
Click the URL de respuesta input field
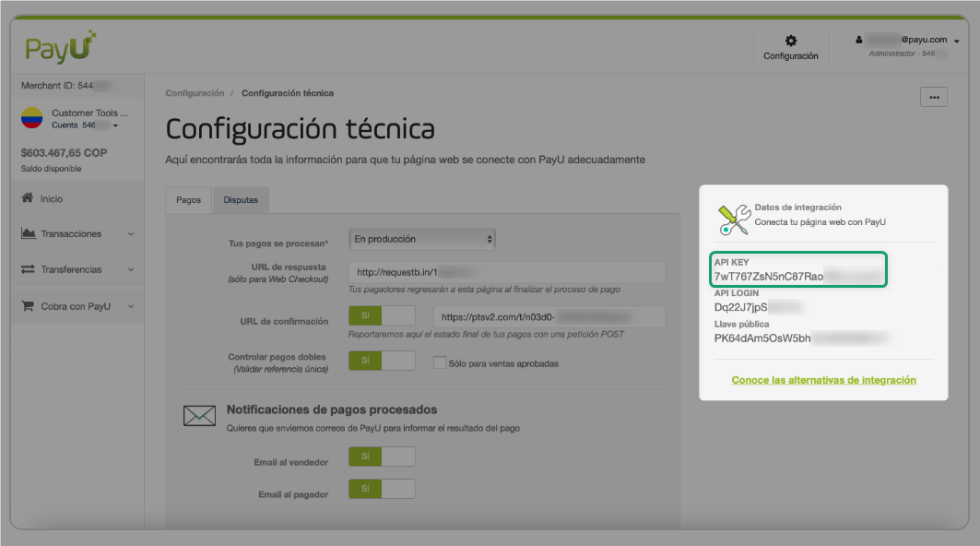click(507, 272)
